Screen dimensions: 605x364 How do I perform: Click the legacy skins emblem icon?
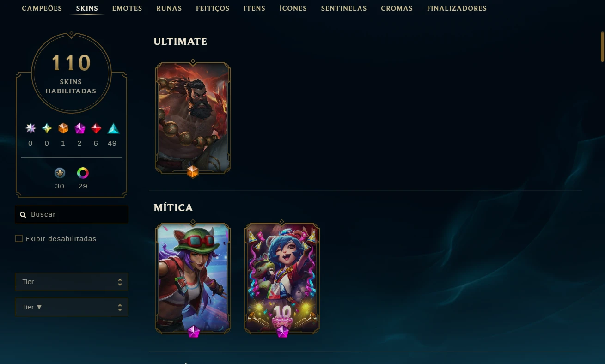point(60,173)
